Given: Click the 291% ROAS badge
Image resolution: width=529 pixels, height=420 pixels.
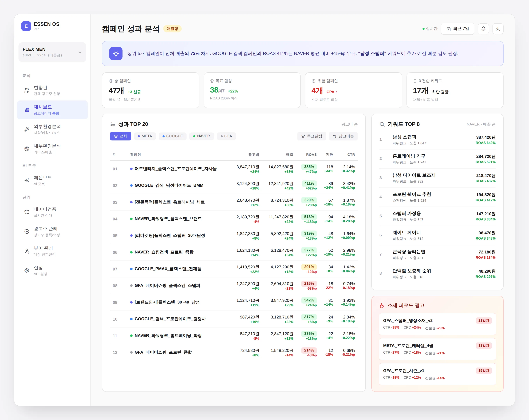Looking at the screenshot, I should pos(309,267).
